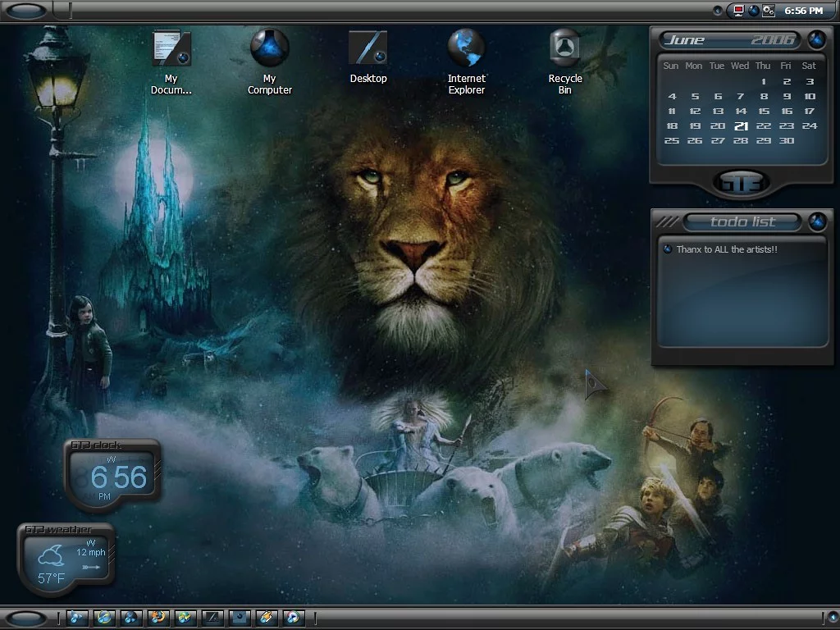
Task: Open the My Computer desktop icon
Action: pyautogui.click(x=269, y=48)
